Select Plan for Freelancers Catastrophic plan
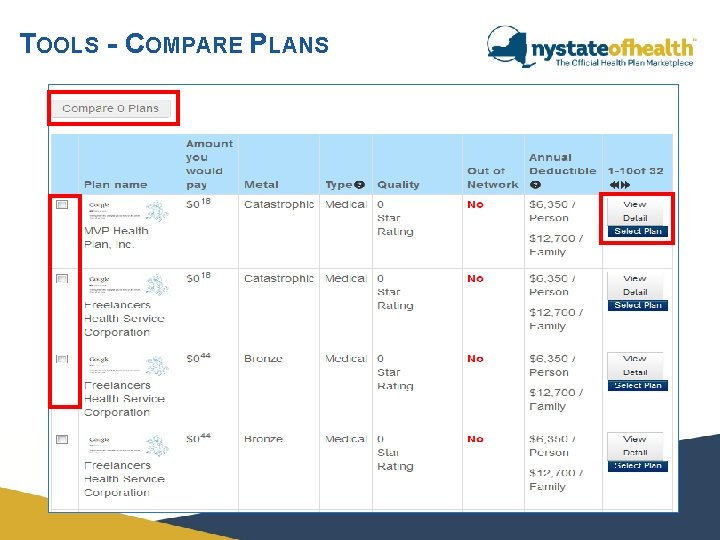Viewport: 720px width, 540px height. click(638, 305)
